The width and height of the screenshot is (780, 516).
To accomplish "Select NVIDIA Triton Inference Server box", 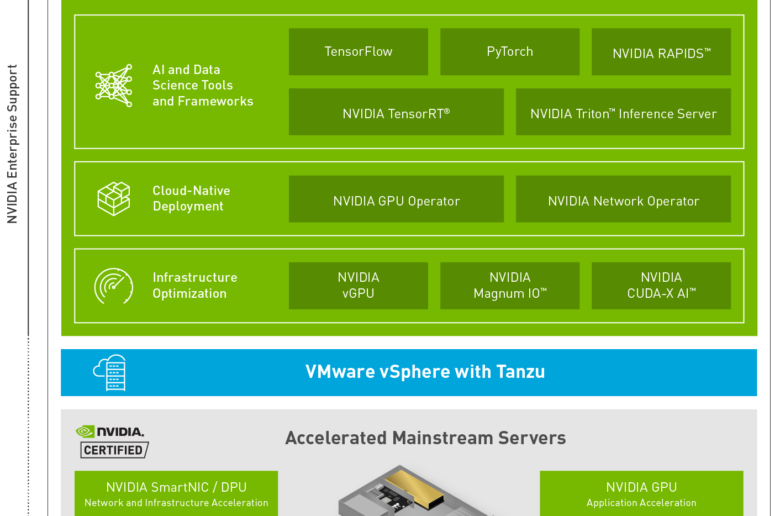I will pos(623,112).
